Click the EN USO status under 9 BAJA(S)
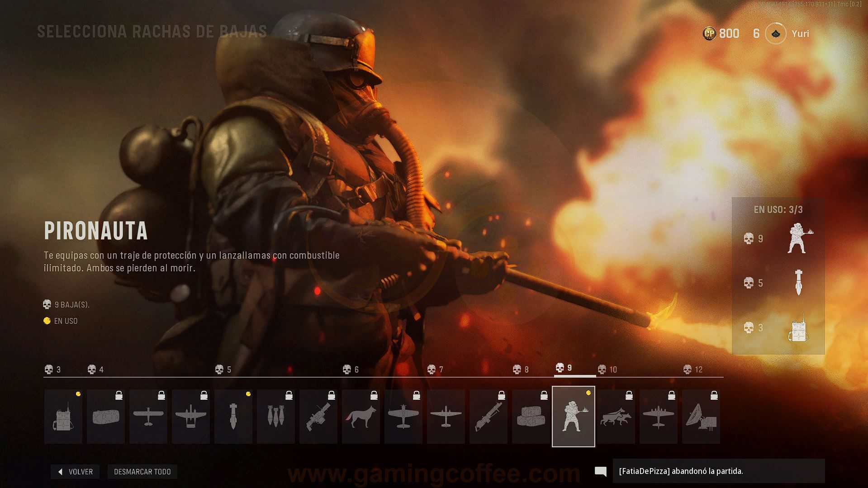 (66, 321)
